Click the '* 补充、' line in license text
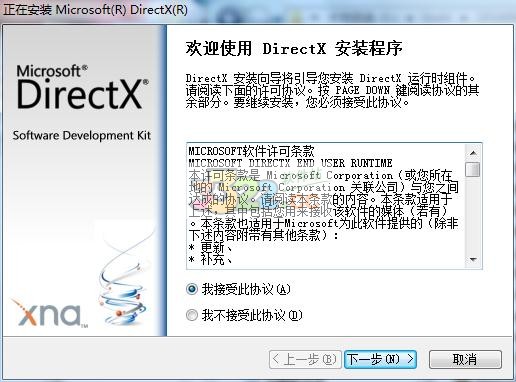This screenshot has height=382, width=516. (211, 260)
